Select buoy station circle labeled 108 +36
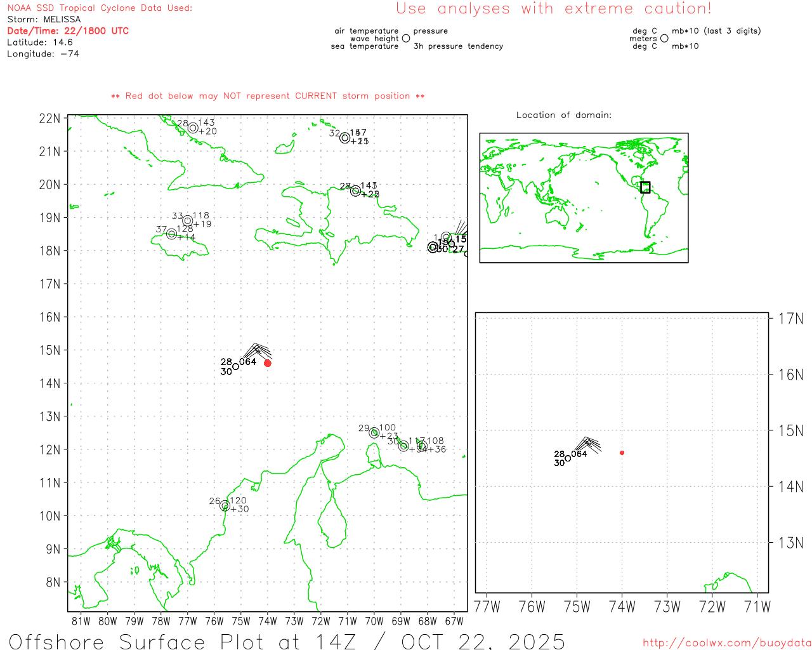Screen dimensions: 812x650 click(422, 446)
